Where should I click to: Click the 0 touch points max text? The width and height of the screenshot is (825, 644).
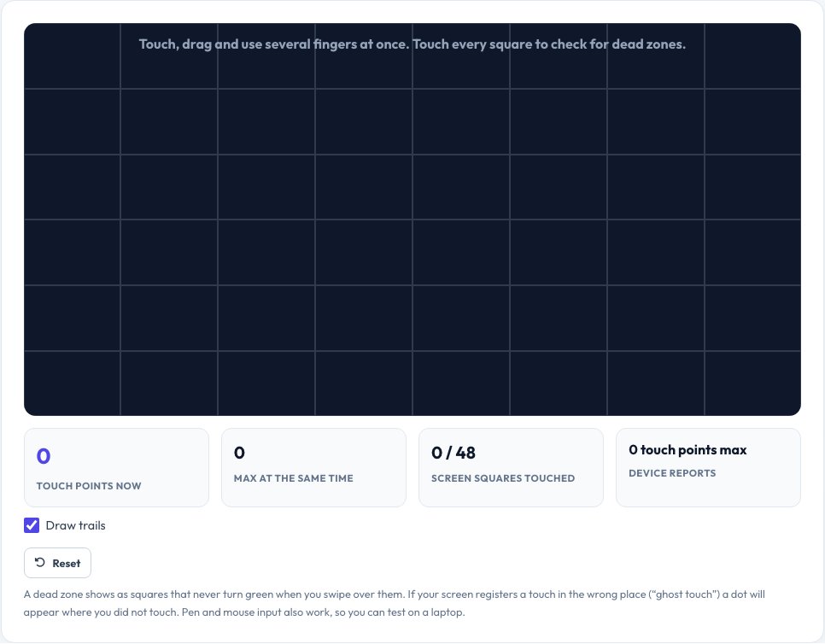(x=687, y=450)
